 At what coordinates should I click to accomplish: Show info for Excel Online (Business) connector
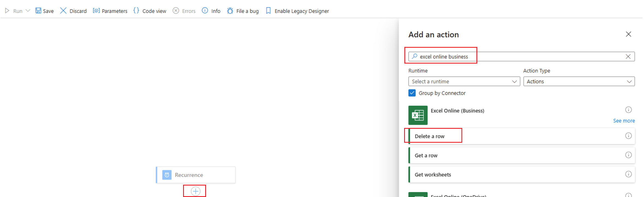[x=628, y=110]
